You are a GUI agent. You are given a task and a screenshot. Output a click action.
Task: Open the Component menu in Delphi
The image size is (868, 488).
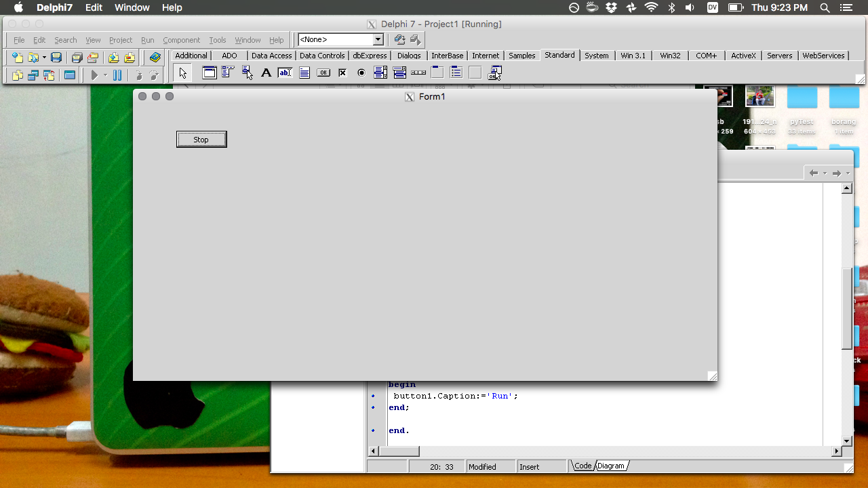tap(181, 40)
